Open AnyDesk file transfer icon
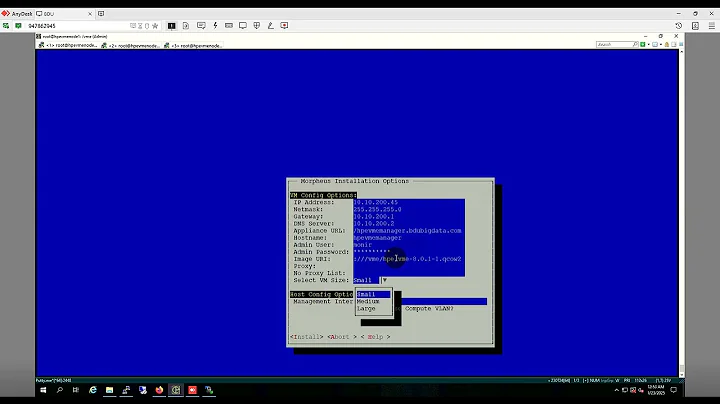Viewport: 720px width, 404px height. click(x=186, y=26)
